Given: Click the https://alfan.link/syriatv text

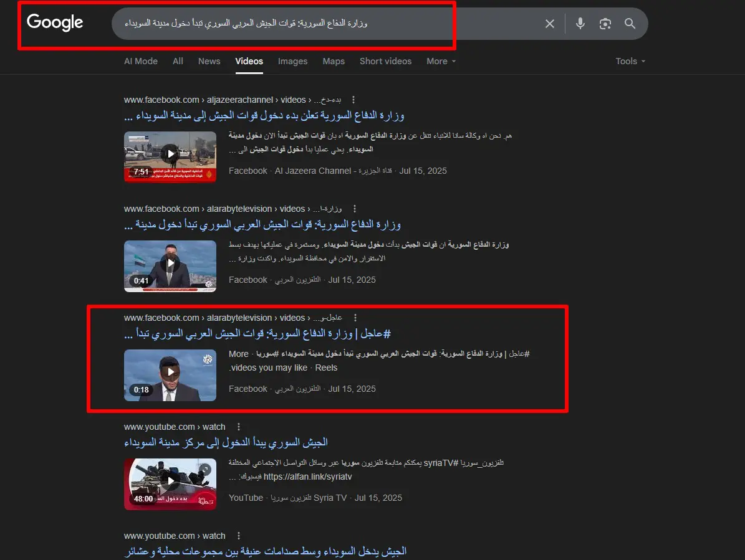Looking at the screenshot, I should [x=307, y=477].
